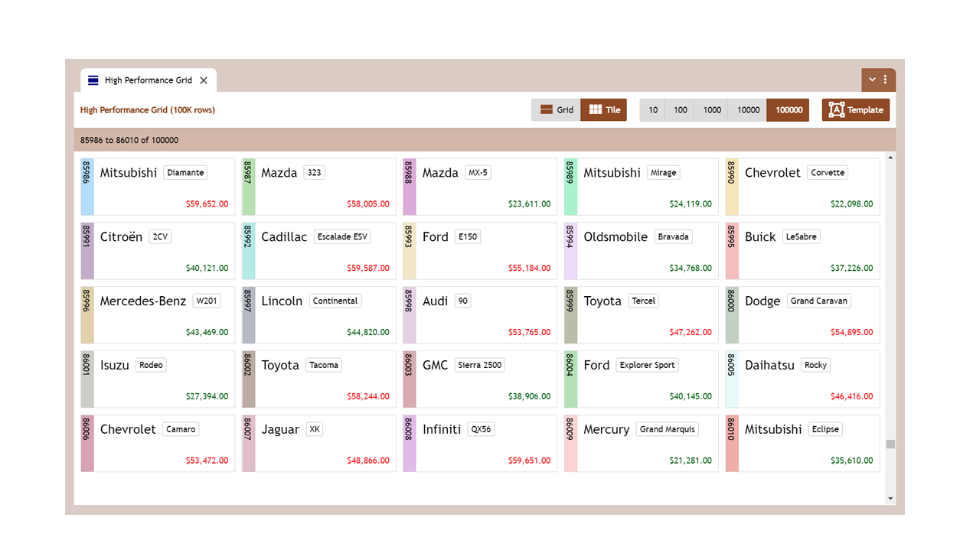The image size is (973, 560).
Task: Click the MX-5 model tag
Action: 478,173
